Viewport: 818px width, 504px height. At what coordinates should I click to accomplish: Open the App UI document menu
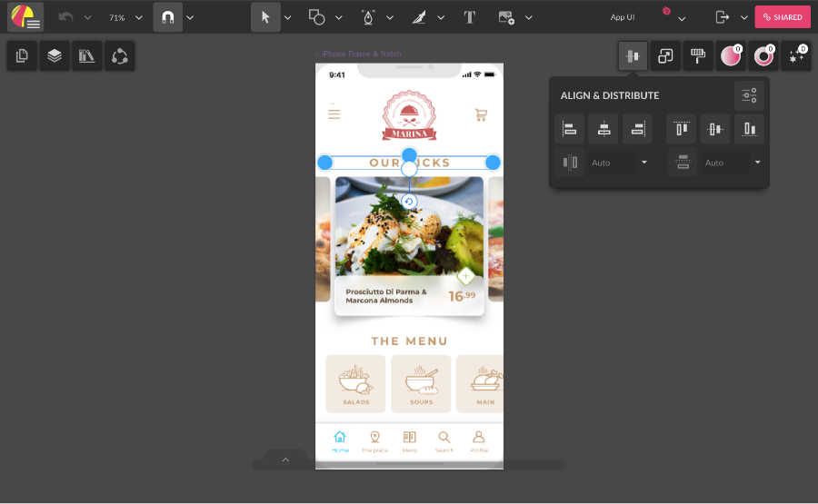pos(682,17)
